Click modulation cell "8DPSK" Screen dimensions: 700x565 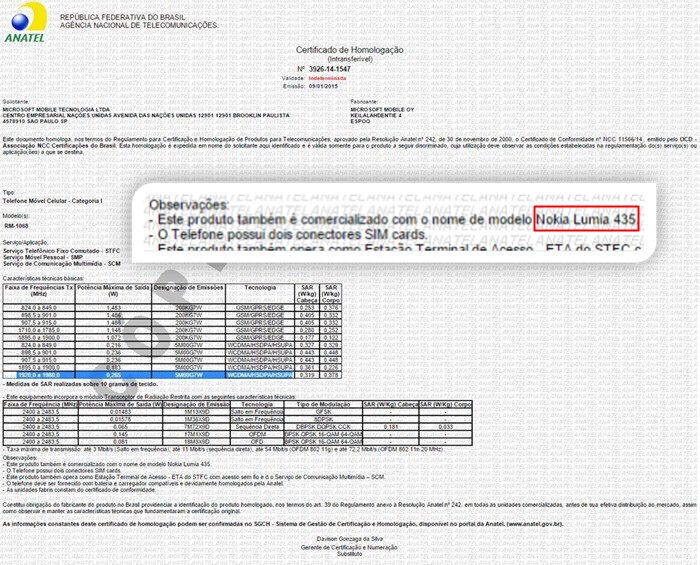[x=323, y=420]
